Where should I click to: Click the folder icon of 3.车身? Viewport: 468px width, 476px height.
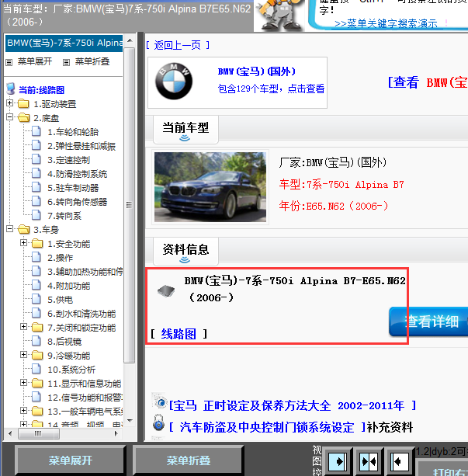click(23, 230)
